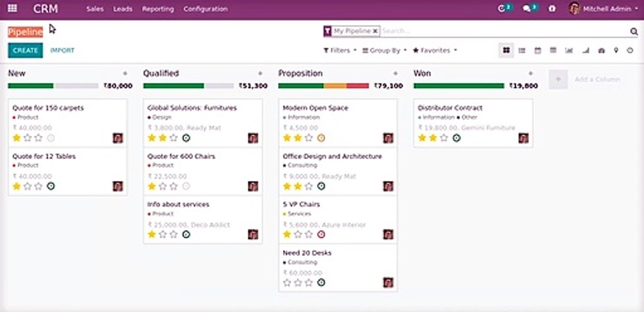Viewport: 644px width, 312px height.
Task: Open the Sales menu
Action: click(95, 9)
